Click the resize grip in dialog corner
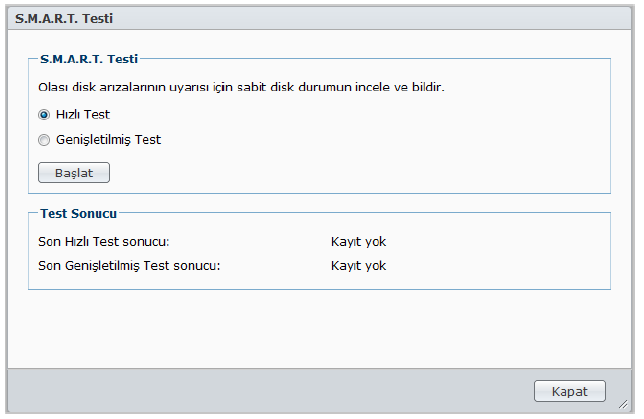 (623, 403)
